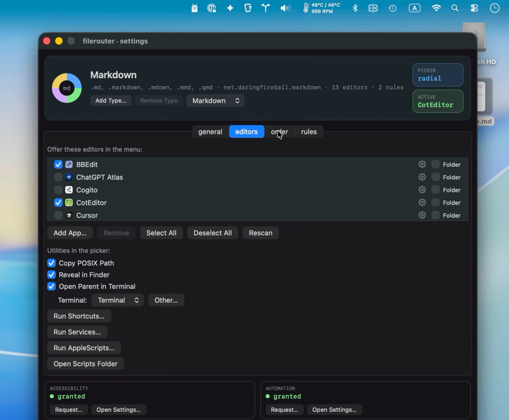Open the volume speaker menu
Image resolution: width=509 pixels, height=420 pixels.
click(286, 8)
